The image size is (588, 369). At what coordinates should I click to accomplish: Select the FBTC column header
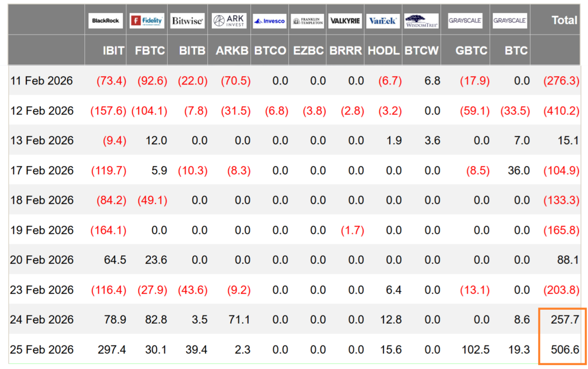[x=150, y=51]
